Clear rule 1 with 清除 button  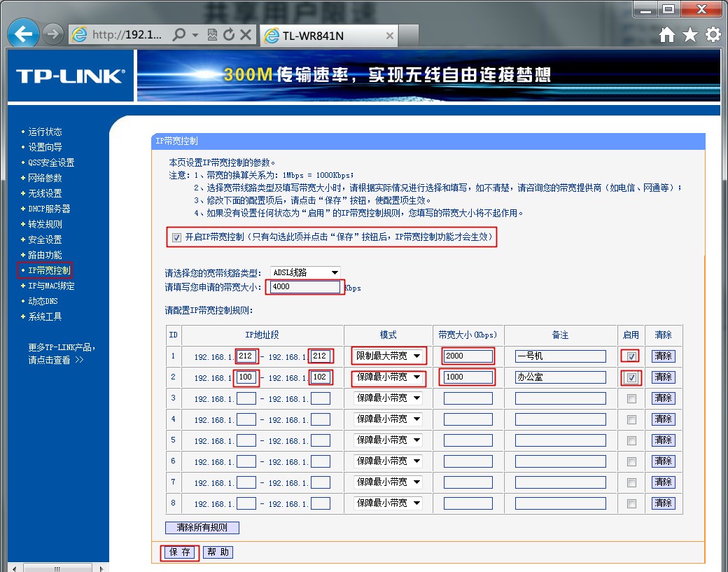click(663, 356)
